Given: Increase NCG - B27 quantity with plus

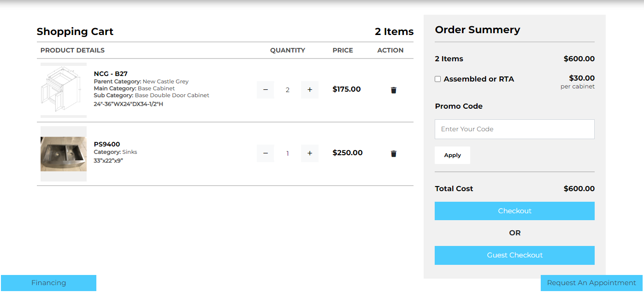Looking at the screenshot, I should pos(310,90).
